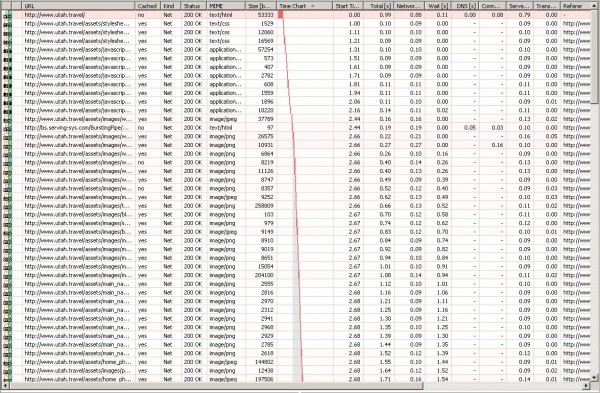Viewport: 600px width, 393px height.
Task: Select the DNS cell showing 0.05
Action: 465,128
